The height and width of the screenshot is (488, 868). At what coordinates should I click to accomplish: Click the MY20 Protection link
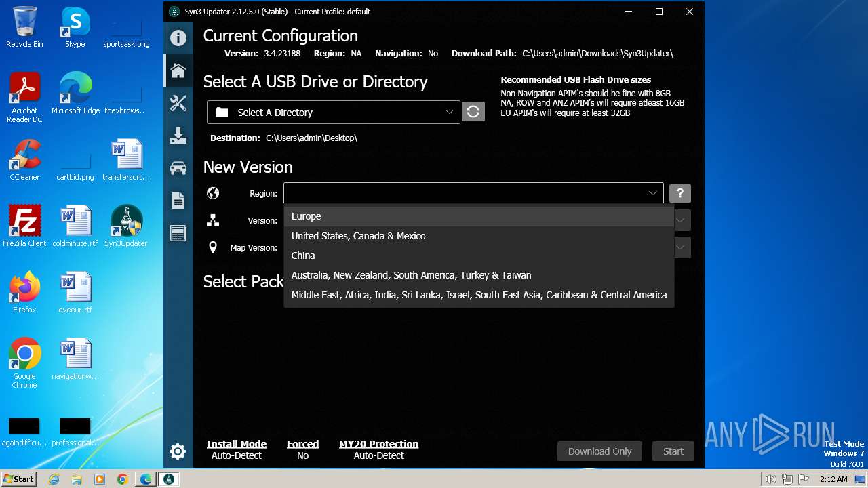378,444
